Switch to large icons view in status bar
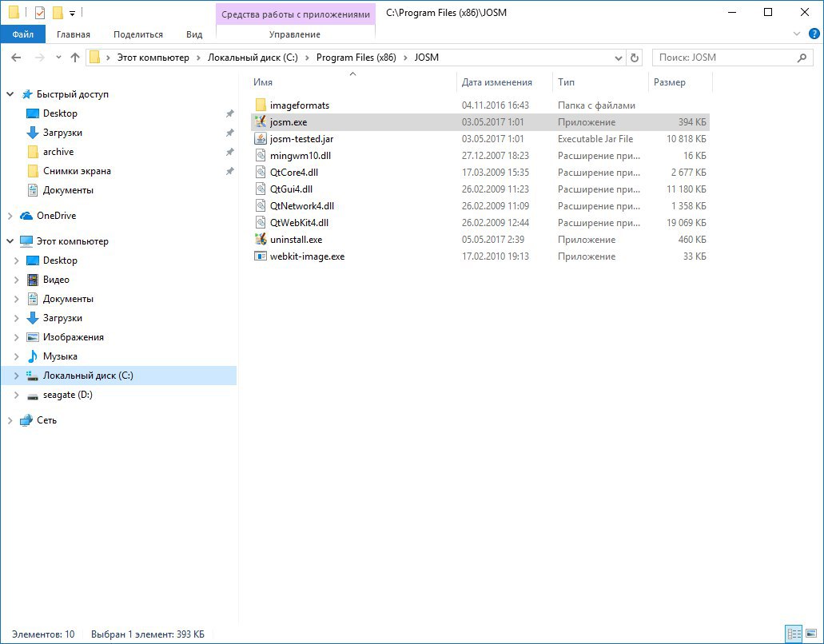Viewport: 824px width, 644px height. (811, 634)
